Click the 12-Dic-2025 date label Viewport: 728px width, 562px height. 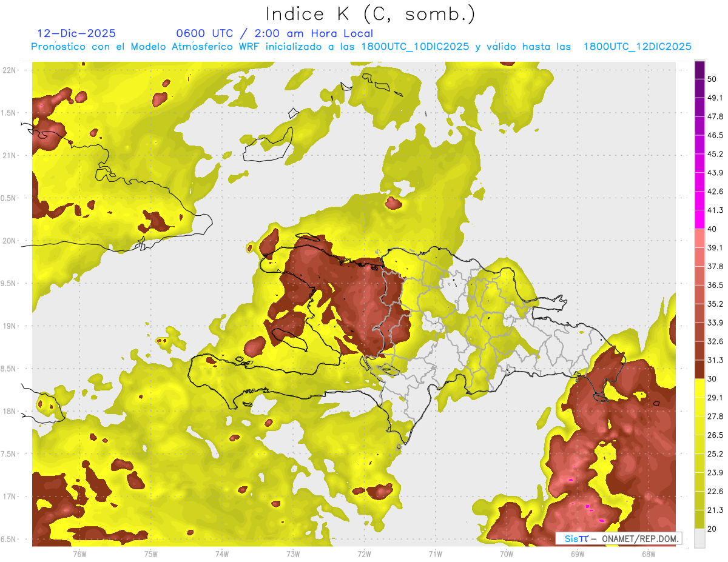pos(76,33)
